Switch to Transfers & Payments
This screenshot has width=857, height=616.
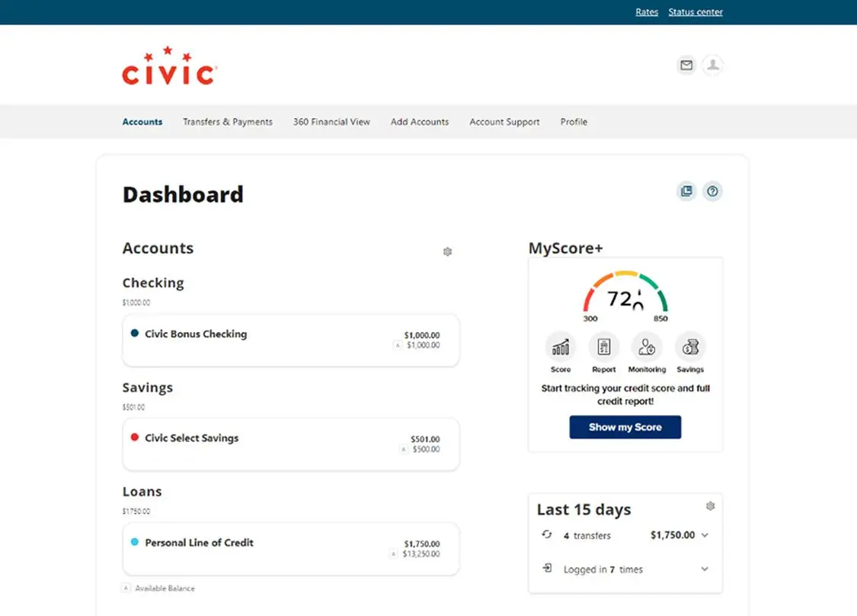(227, 122)
